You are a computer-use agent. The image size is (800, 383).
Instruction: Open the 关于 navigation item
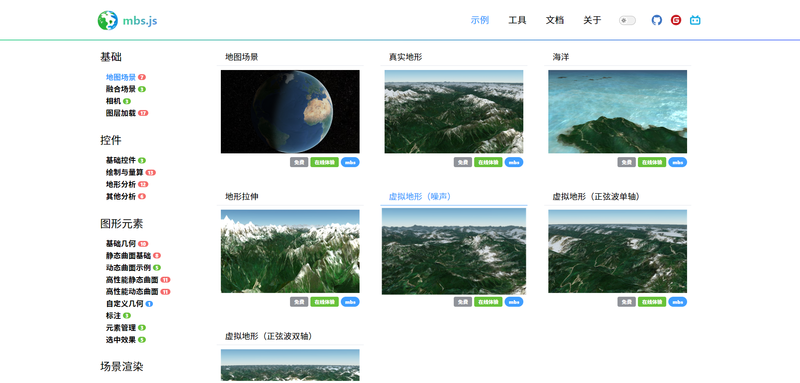(592, 20)
